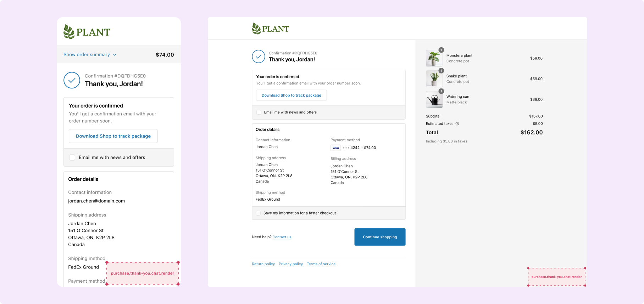Viewport: 644px width, 304px height.
Task: Check email me with news and offers on desktop
Action: (259, 112)
